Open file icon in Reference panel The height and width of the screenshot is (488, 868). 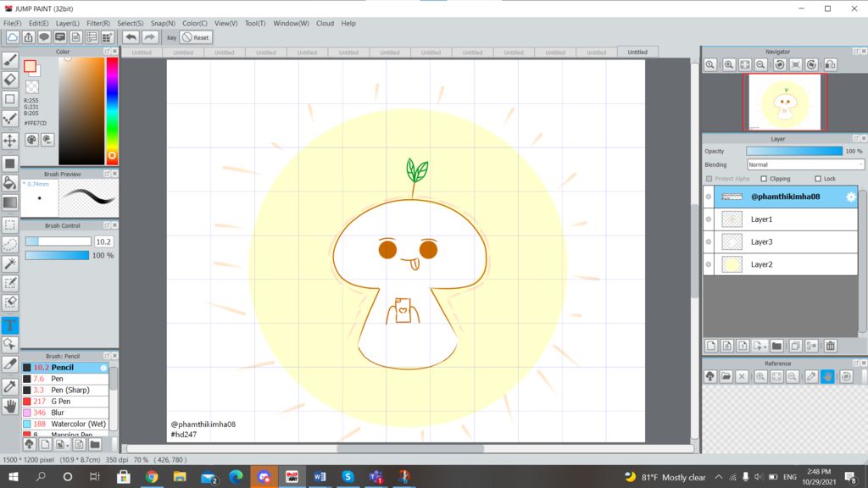(726, 377)
